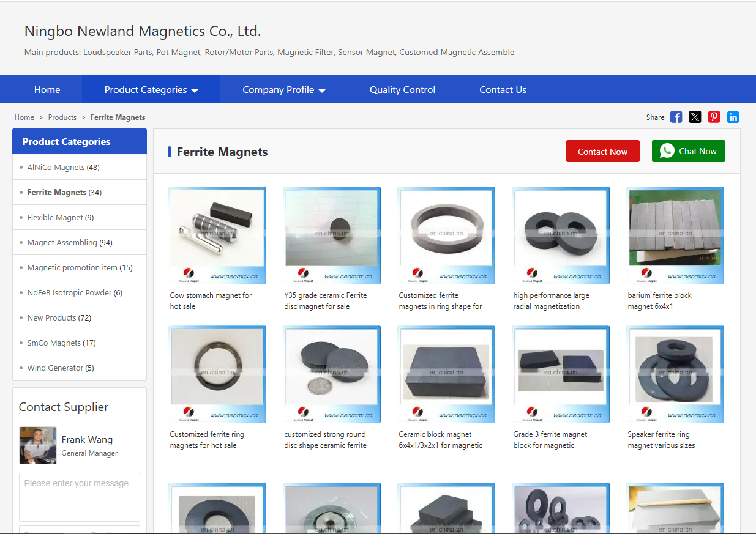
Task: Click the Share label icon area
Action: (655, 117)
